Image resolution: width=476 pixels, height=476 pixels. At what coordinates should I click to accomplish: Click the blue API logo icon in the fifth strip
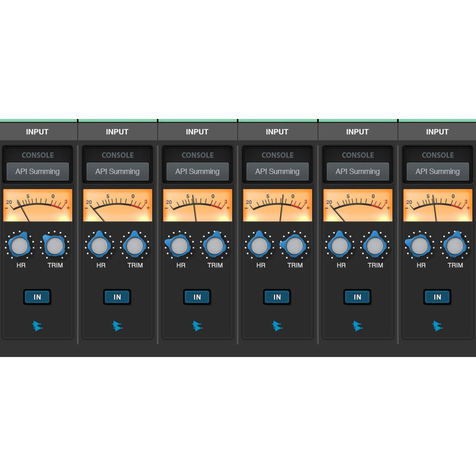click(x=357, y=326)
